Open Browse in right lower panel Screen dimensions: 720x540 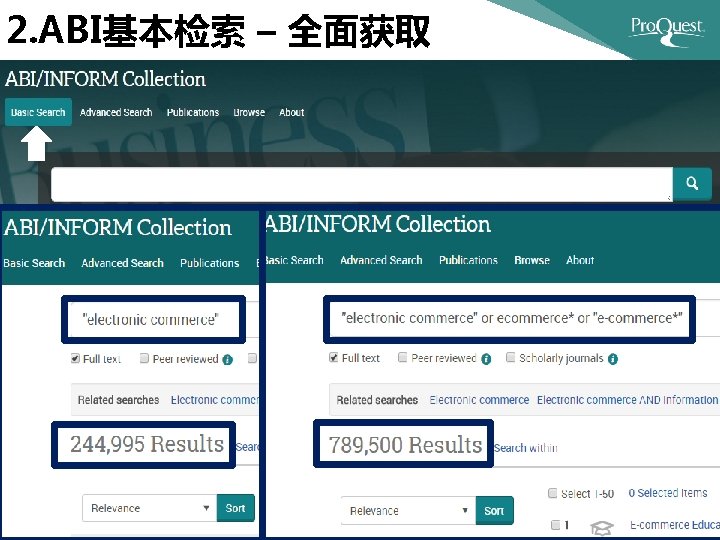click(x=532, y=260)
